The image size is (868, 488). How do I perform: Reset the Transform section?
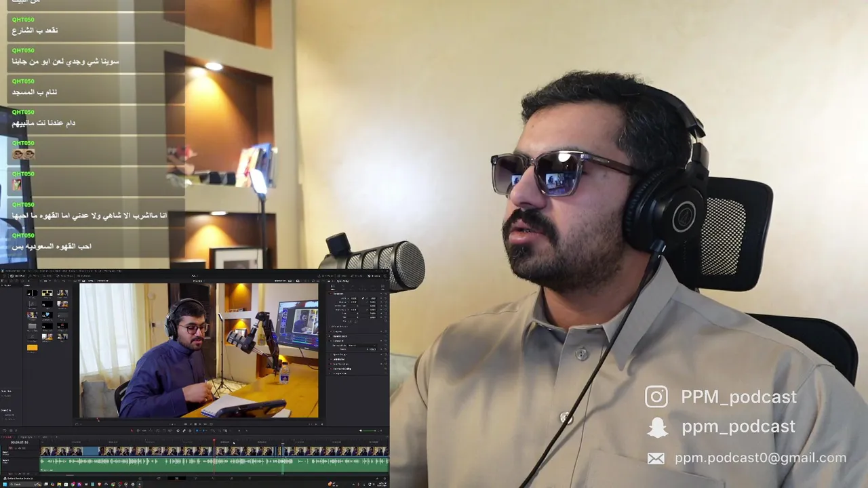[386, 293]
